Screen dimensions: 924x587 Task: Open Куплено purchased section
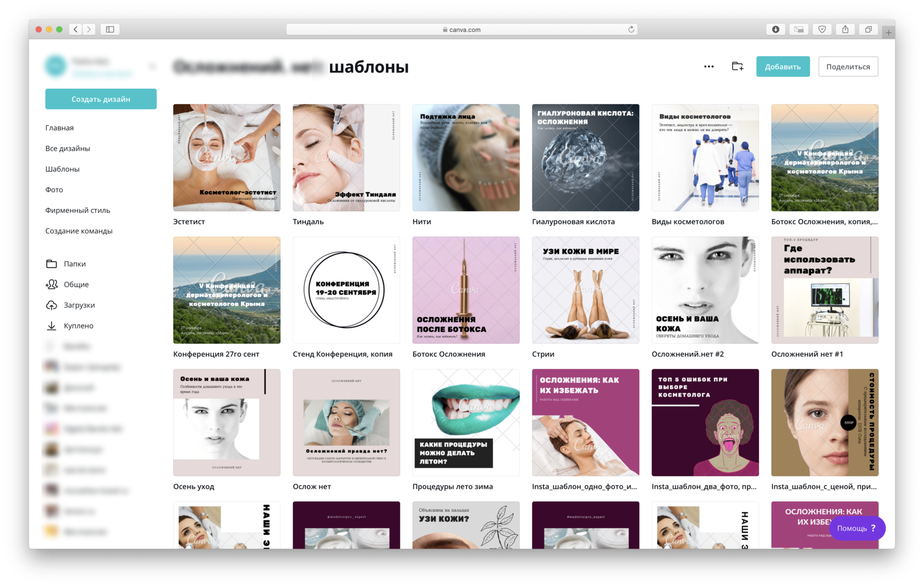point(69,326)
